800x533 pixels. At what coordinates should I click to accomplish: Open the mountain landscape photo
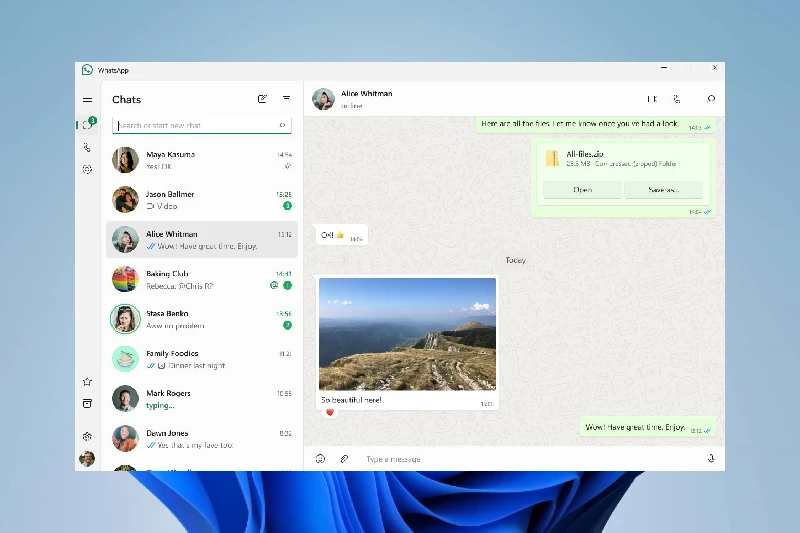[x=407, y=334]
